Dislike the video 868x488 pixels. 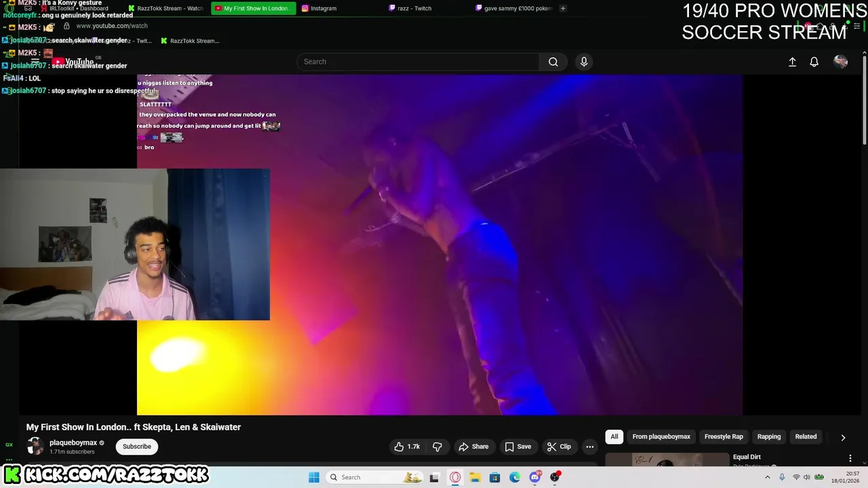[x=437, y=447]
